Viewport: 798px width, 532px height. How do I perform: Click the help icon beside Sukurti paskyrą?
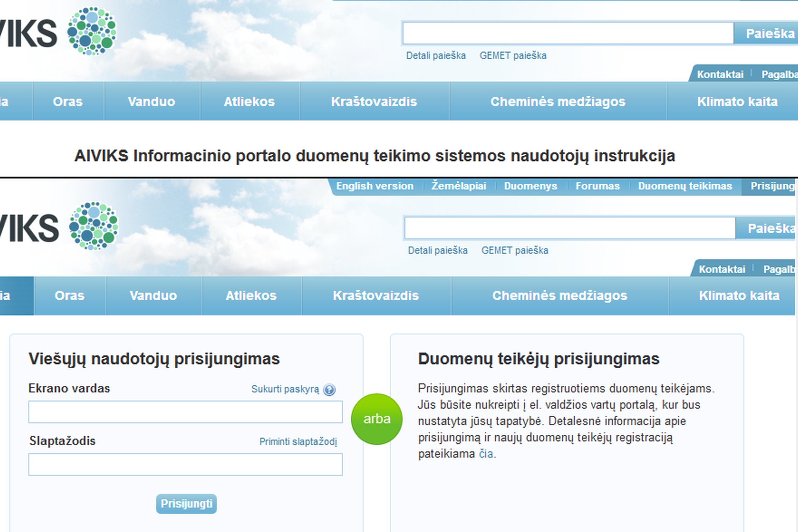329,389
